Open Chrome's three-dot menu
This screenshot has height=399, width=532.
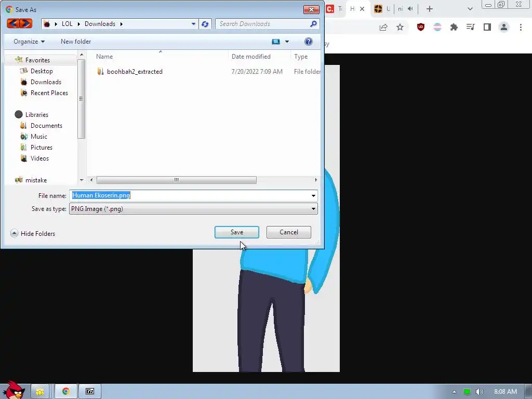tap(521, 27)
